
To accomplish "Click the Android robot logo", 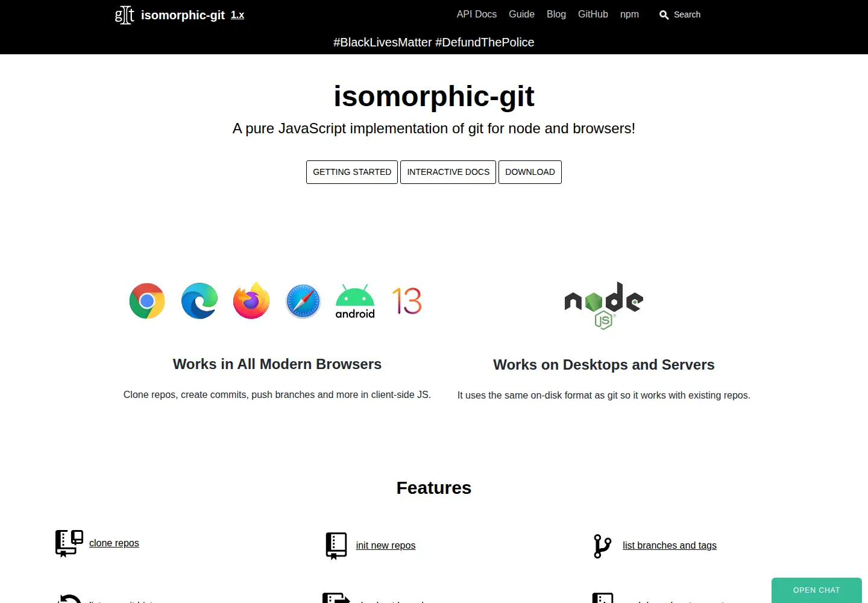I will coord(355,301).
